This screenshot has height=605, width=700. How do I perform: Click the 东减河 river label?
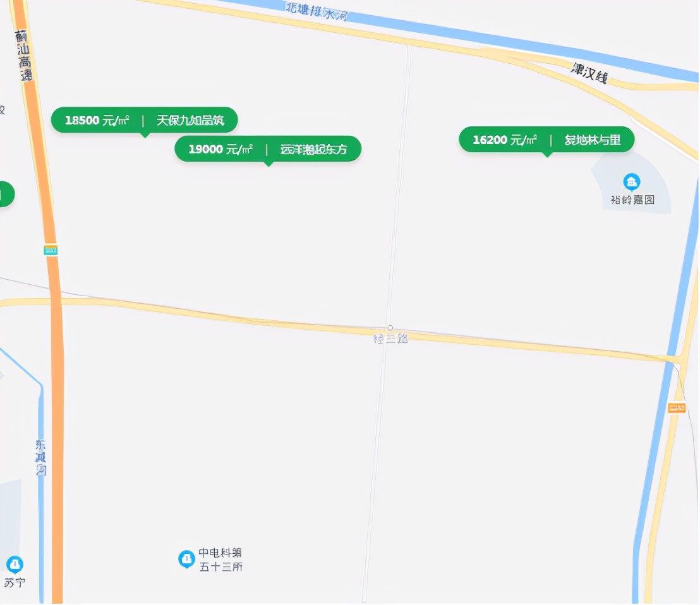point(40,457)
